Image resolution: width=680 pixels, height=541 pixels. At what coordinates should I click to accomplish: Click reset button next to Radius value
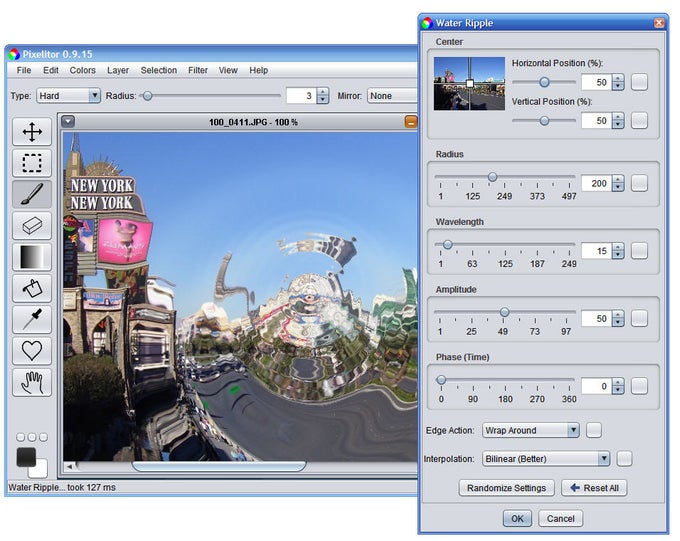[x=639, y=183]
